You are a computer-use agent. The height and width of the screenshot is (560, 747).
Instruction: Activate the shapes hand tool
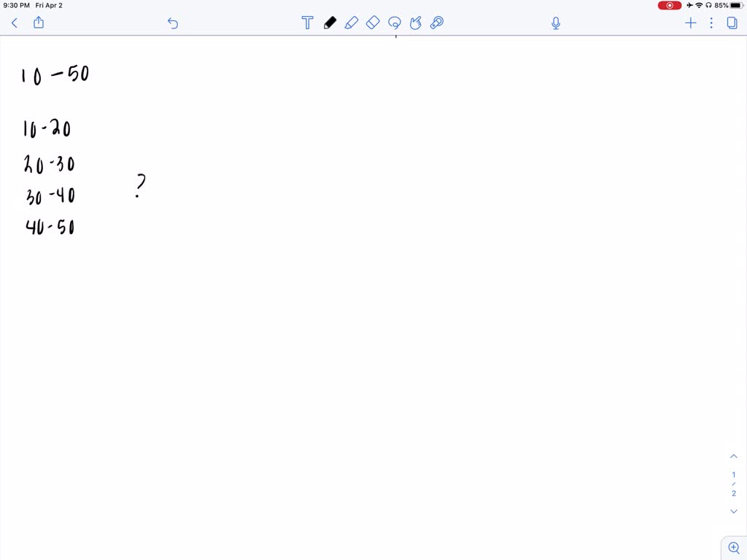[x=415, y=23]
